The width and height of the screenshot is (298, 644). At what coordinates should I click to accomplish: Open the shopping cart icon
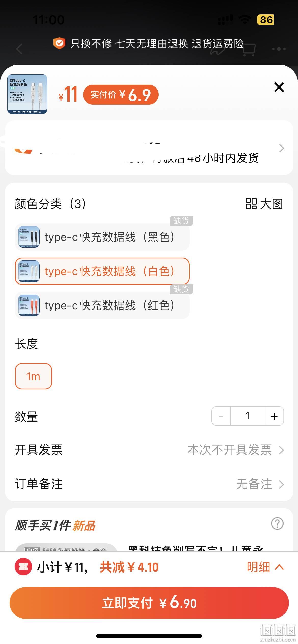(248, 50)
